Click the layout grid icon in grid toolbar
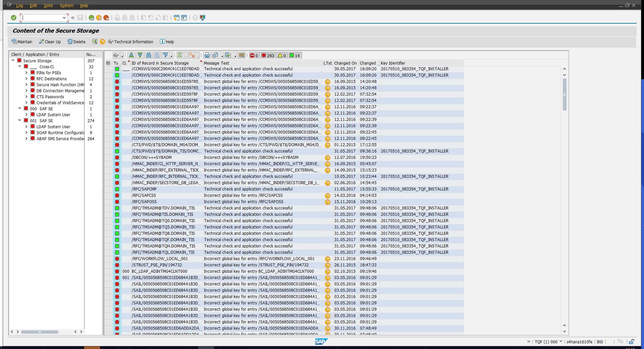 coord(242,55)
